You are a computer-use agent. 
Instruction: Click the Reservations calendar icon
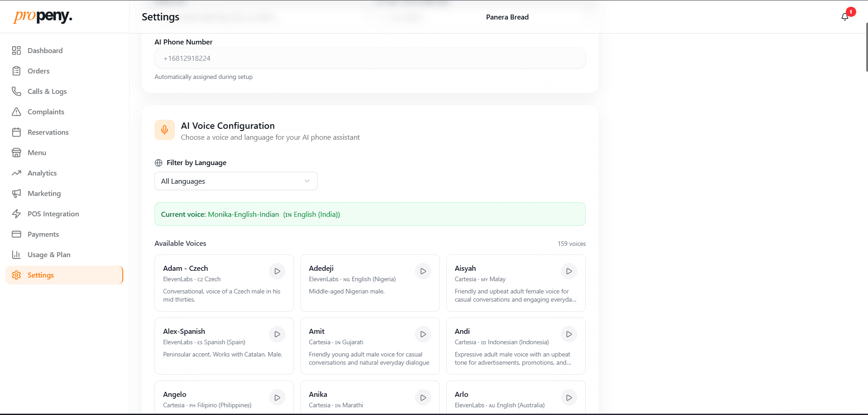click(x=16, y=132)
